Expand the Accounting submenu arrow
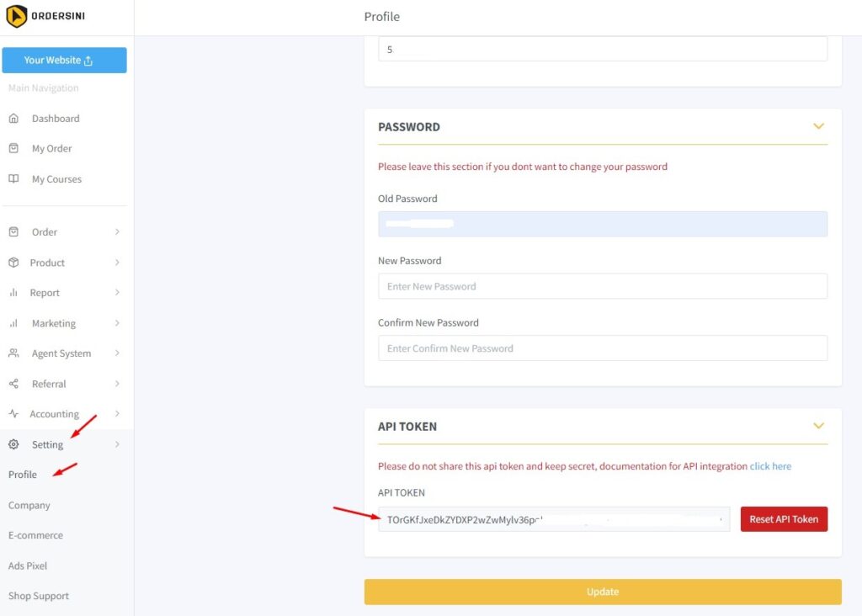Viewport: 862px width, 616px height. click(117, 413)
